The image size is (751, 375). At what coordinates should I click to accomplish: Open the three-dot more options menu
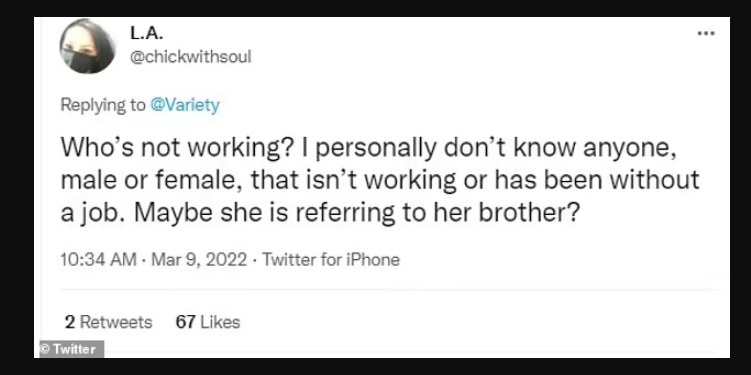point(706,34)
